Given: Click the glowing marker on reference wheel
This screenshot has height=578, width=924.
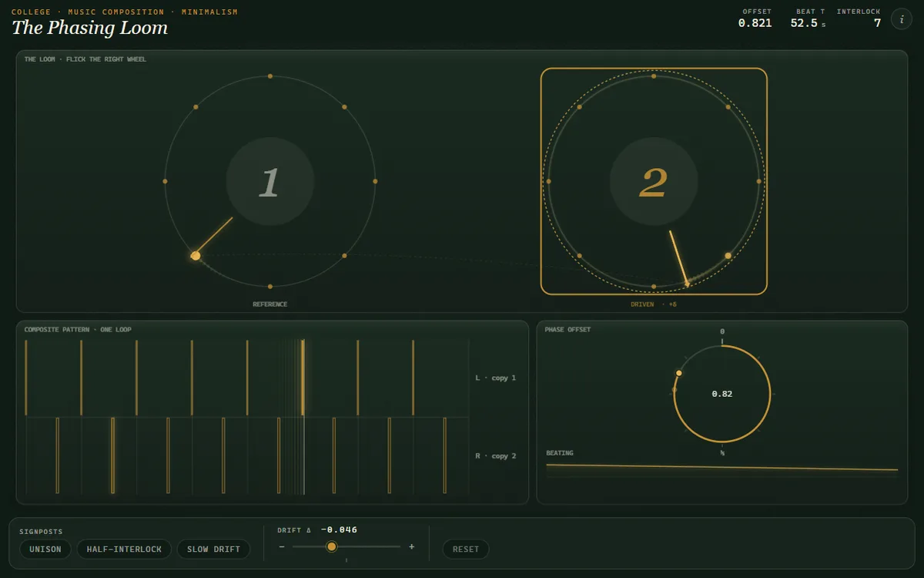Looking at the screenshot, I should tap(196, 256).
